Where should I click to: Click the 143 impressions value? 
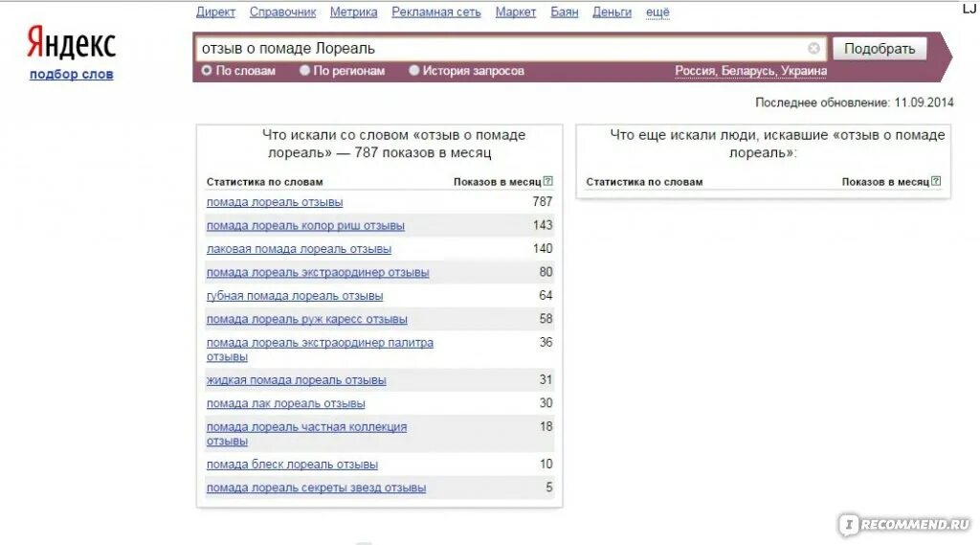point(543,225)
